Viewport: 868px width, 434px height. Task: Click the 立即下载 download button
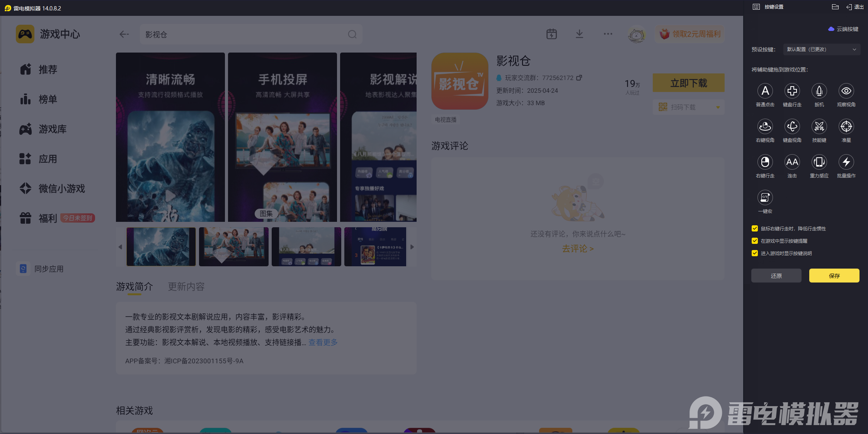click(x=689, y=83)
